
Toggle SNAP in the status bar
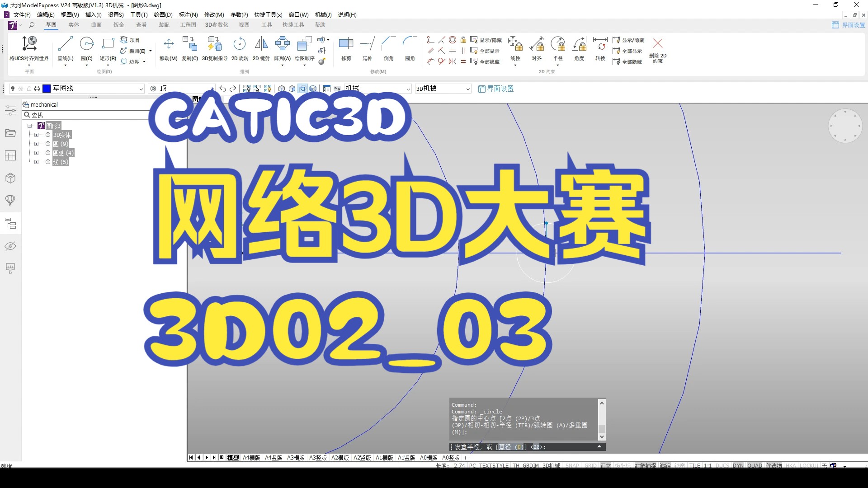572,465
